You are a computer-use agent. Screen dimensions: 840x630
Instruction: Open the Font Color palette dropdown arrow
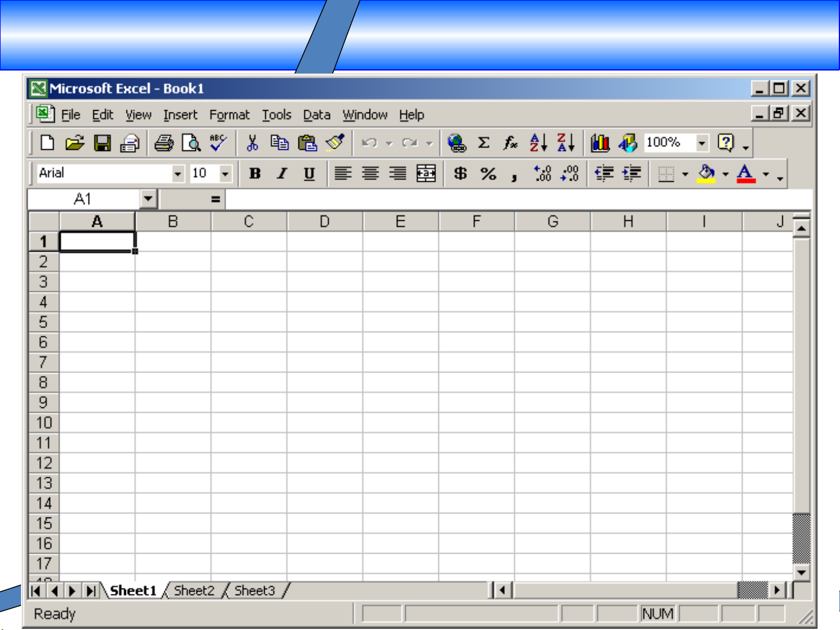pyautogui.click(x=766, y=174)
